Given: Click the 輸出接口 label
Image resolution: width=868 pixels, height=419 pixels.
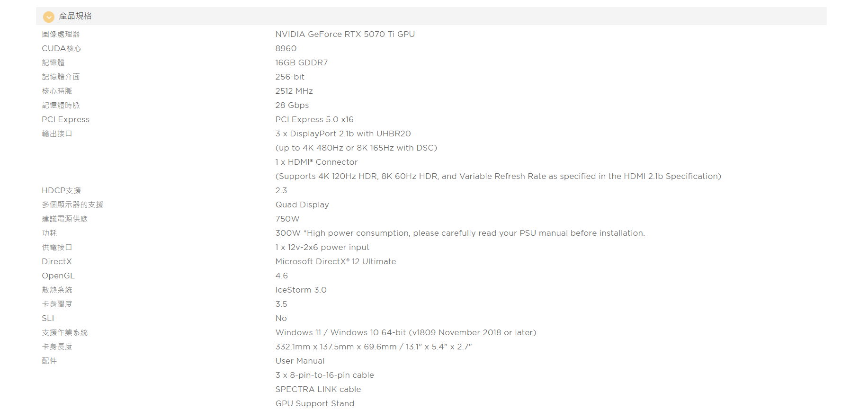Looking at the screenshot, I should point(57,134).
